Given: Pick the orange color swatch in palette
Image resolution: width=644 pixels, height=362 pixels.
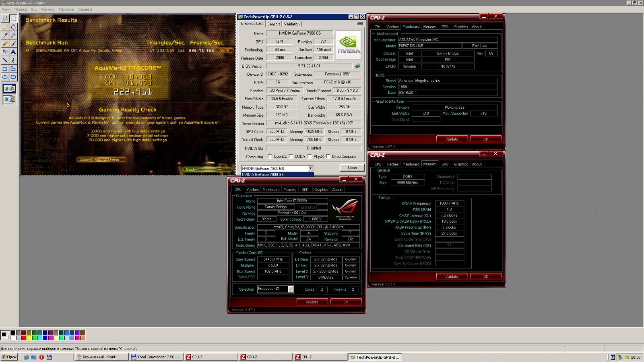Looking at the screenshot, I should coord(83,338).
